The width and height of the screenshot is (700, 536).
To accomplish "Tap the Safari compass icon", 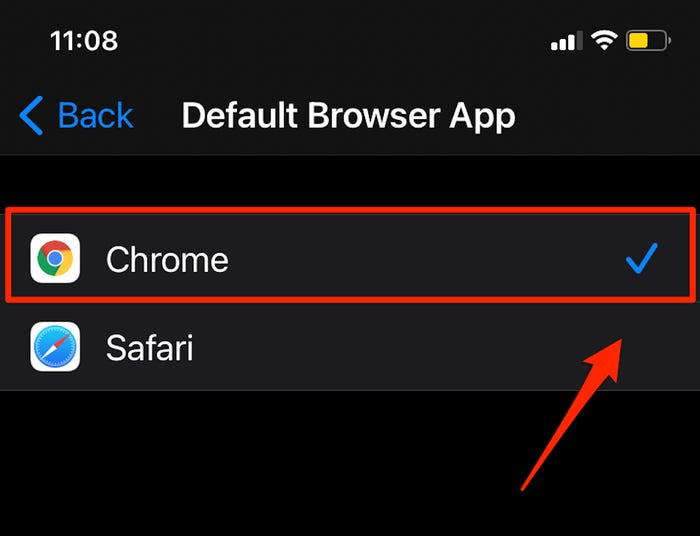I will 55,347.
